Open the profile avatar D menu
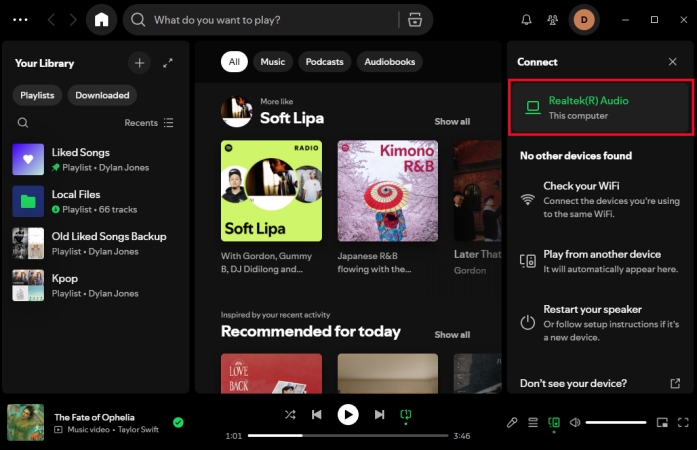The width and height of the screenshot is (697, 450). click(x=584, y=20)
